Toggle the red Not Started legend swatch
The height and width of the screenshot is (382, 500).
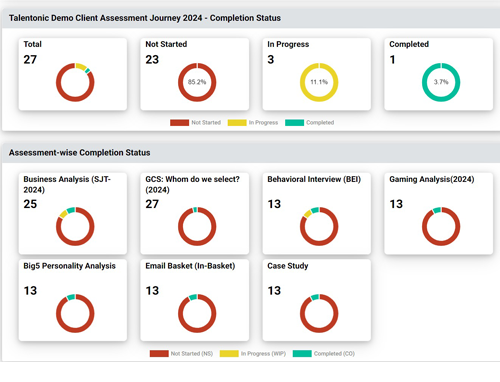179,123
